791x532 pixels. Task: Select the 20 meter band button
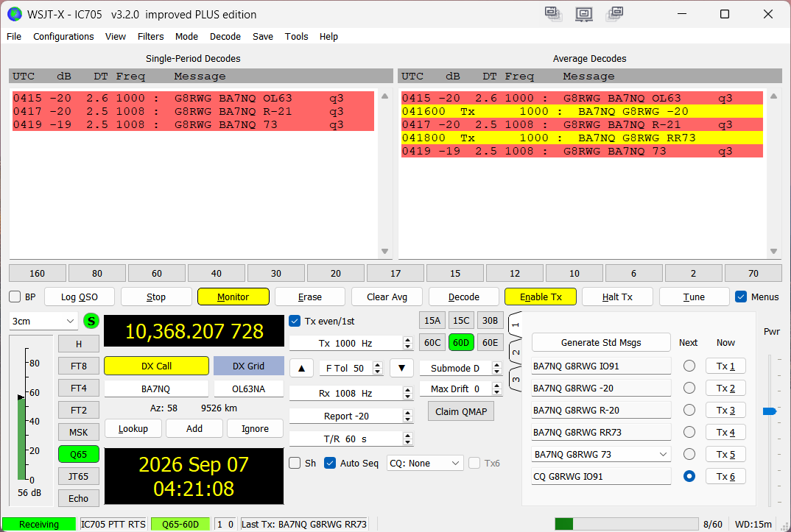coord(335,273)
